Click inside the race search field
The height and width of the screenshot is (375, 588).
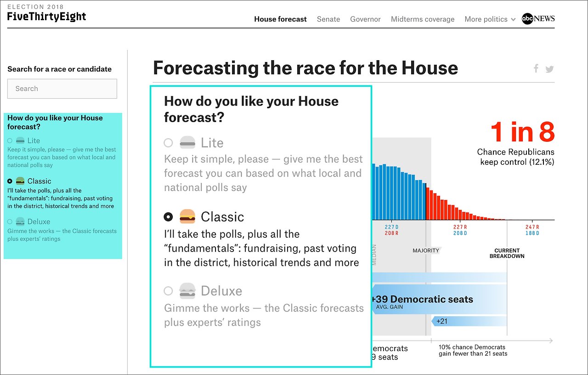(62, 89)
